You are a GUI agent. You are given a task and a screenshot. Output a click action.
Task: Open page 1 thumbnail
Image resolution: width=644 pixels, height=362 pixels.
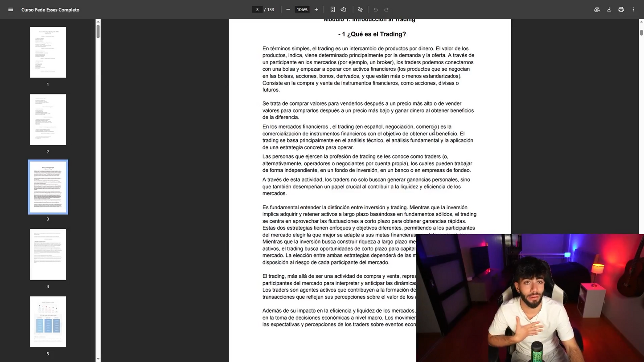(48, 52)
